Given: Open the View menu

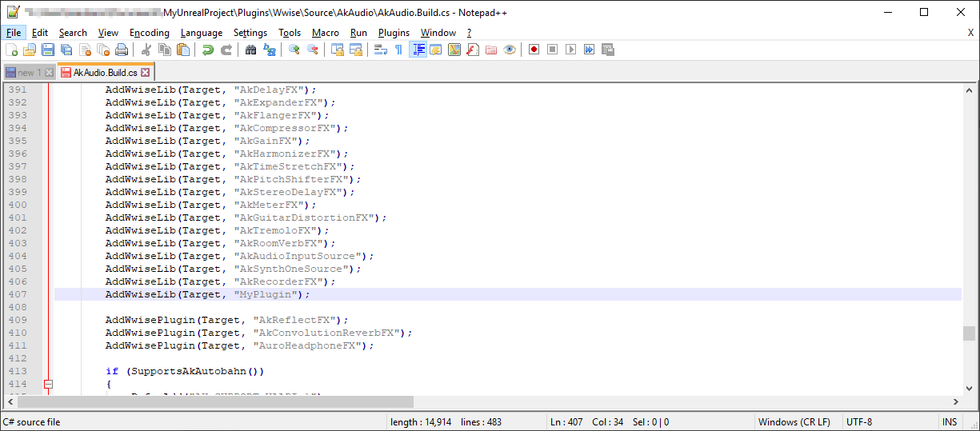Looking at the screenshot, I should tap(108, 33).
